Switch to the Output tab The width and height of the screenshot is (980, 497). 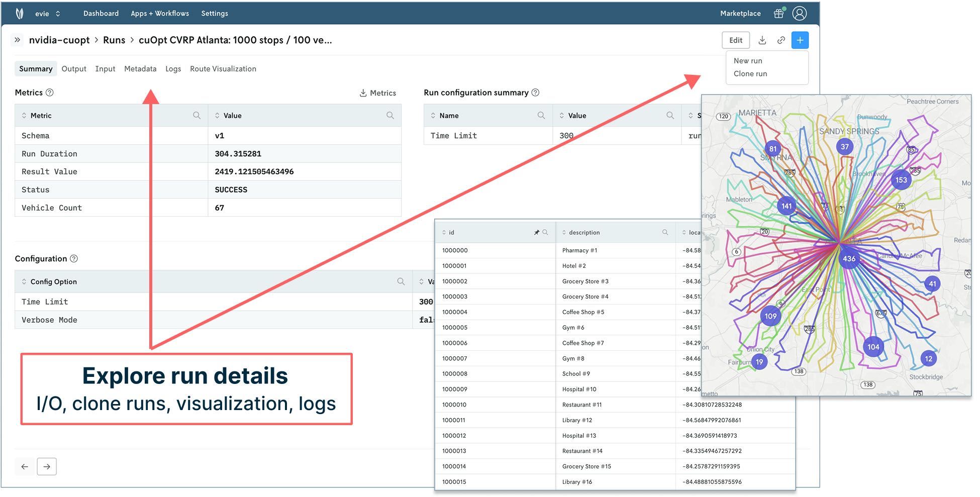pyautogui.click(x=74, y=69)
